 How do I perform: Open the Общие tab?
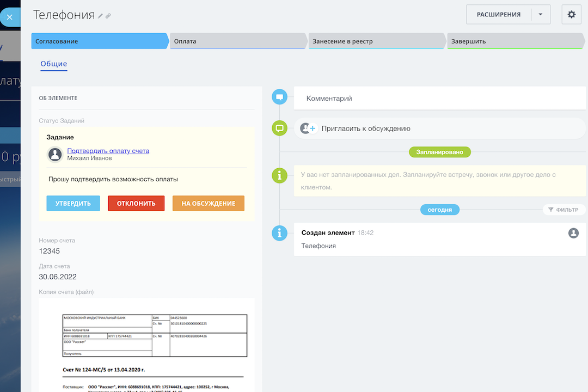(54, 64)
